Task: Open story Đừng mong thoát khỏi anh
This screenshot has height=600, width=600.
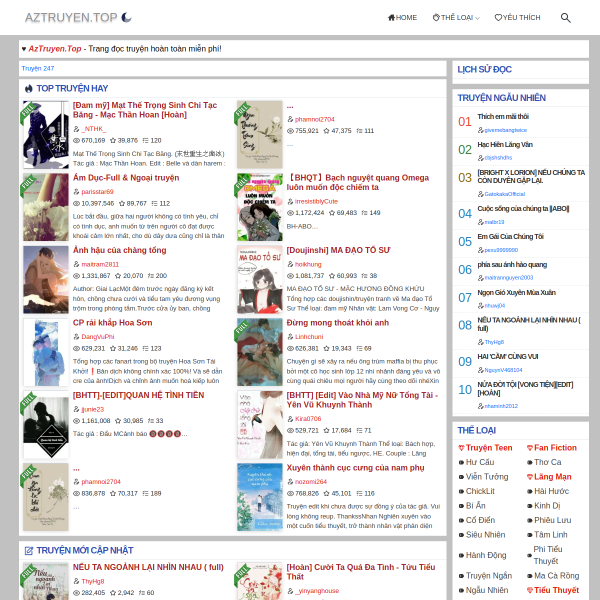Action: tap(338, 323)
